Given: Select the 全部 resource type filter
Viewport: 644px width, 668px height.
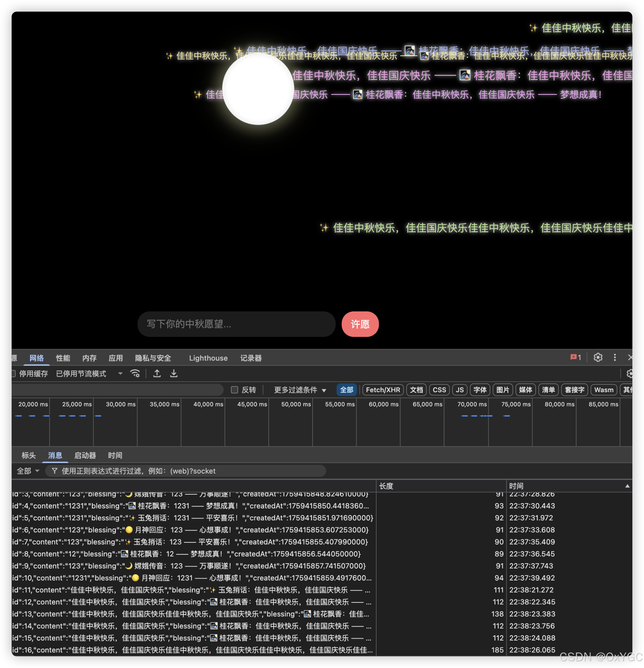Looking at the screenshot, I should pyautogui.click(x=346, y=390).
